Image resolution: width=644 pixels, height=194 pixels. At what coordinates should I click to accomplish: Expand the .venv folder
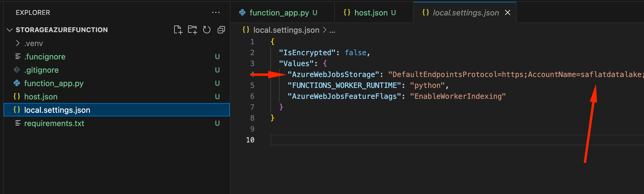tap(18, 43)
